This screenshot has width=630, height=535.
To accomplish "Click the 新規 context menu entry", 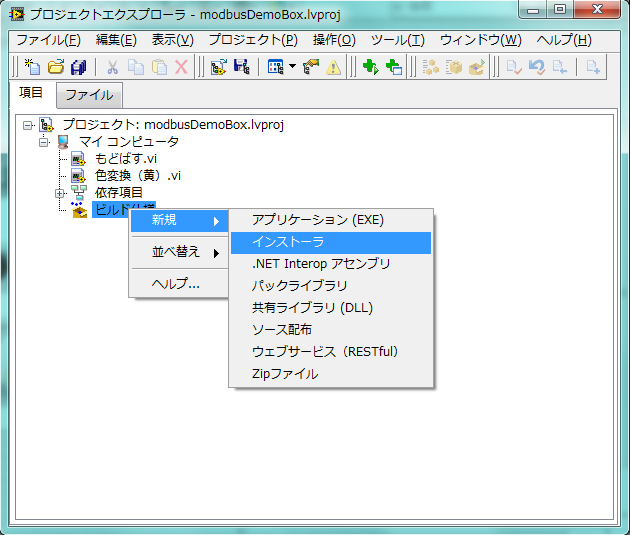I will (x=180, y=220).
